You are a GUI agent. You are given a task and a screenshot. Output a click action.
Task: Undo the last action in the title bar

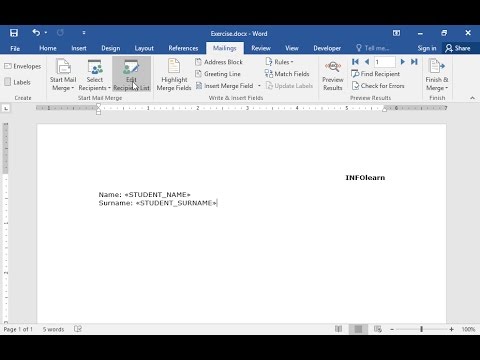point(36,33)
